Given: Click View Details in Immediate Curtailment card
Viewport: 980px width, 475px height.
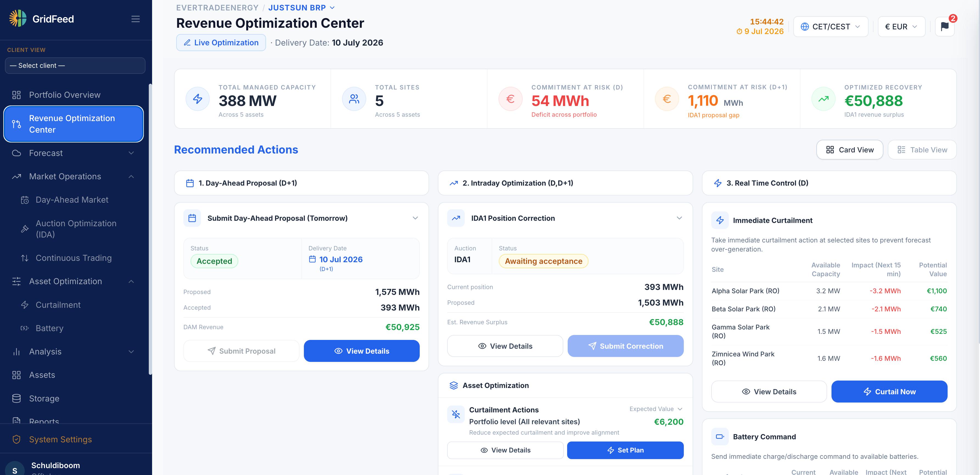Looking at the screenshot, I should [x=769, y=392].
